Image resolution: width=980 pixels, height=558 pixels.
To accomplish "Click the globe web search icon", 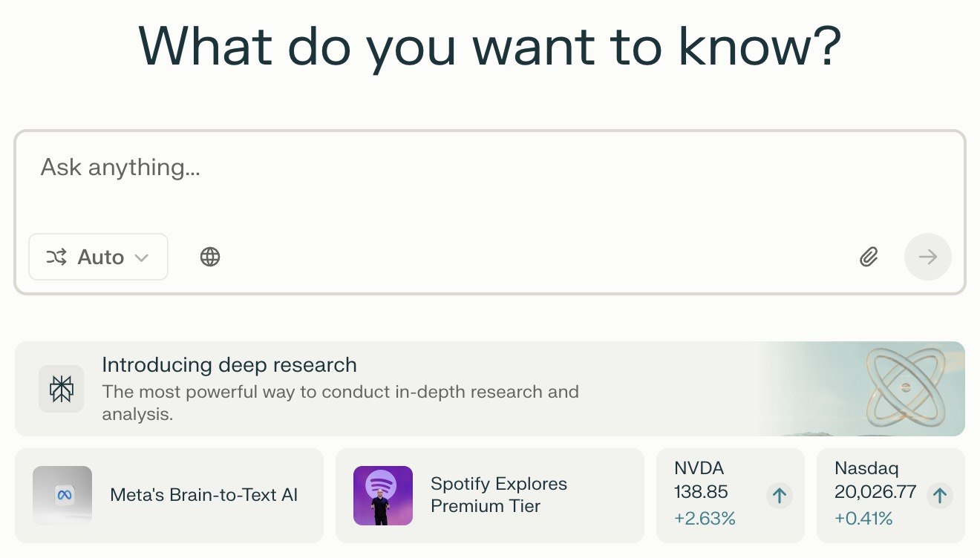I will pos(210,257).
